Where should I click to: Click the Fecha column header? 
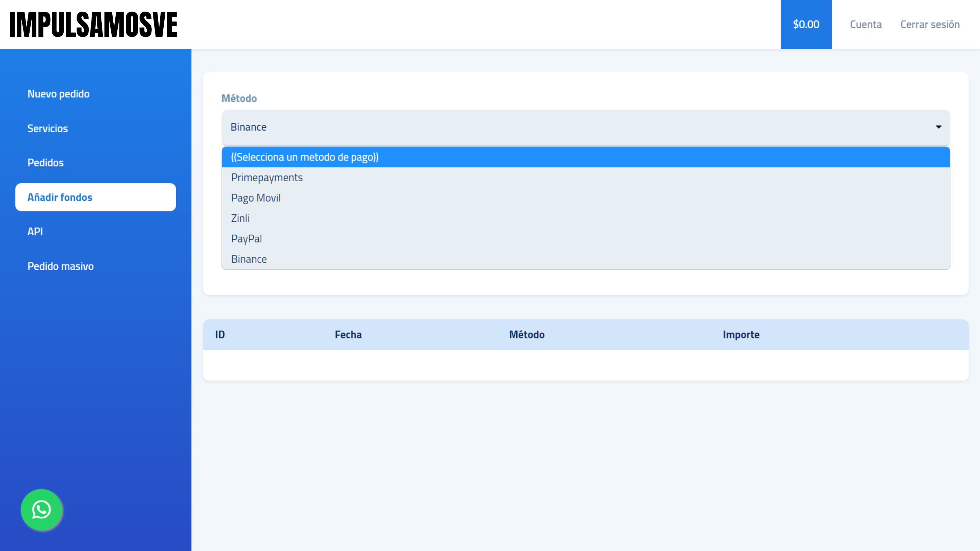pyautogui.click(x=348, y=335)
